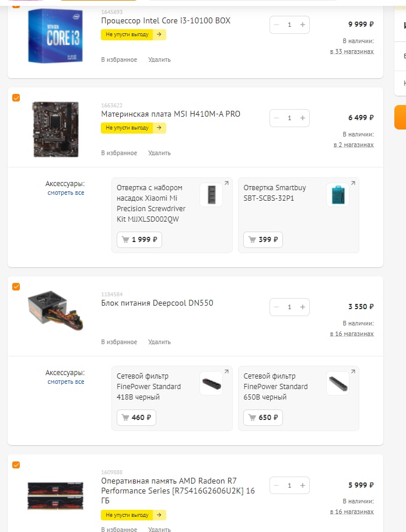Open the MSI H410M-A PRO product thumbnail

[55, 128]
